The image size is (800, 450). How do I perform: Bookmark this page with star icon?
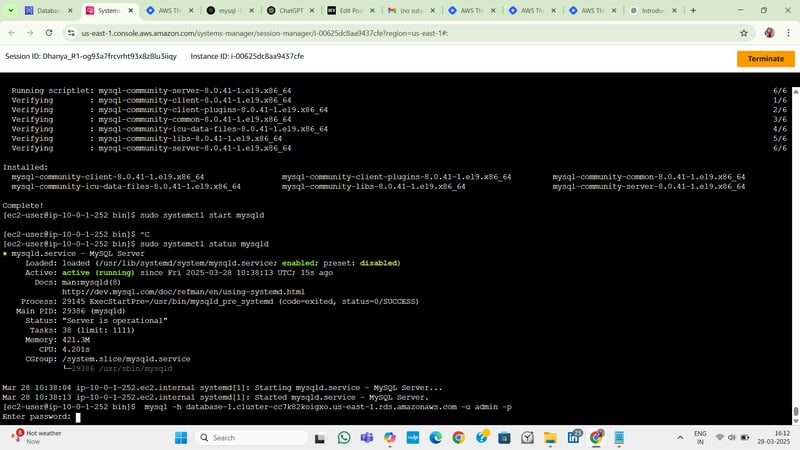[x=743, y=33]
